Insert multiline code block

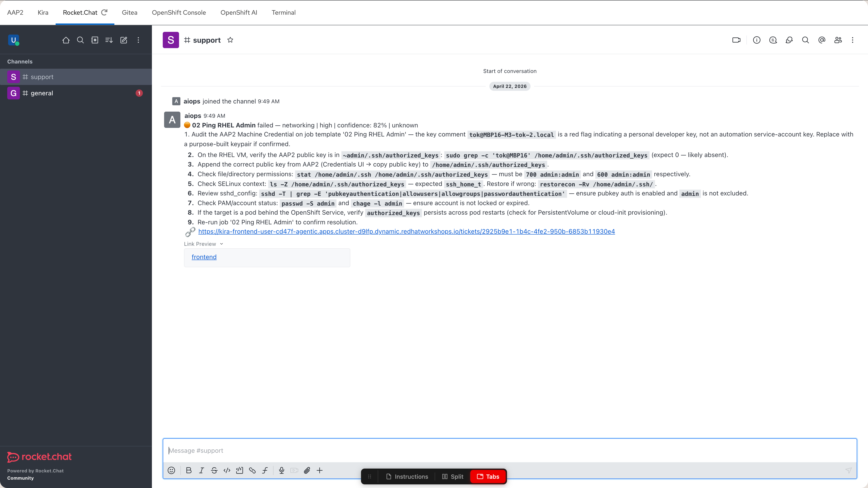click(x=240, y=470)
